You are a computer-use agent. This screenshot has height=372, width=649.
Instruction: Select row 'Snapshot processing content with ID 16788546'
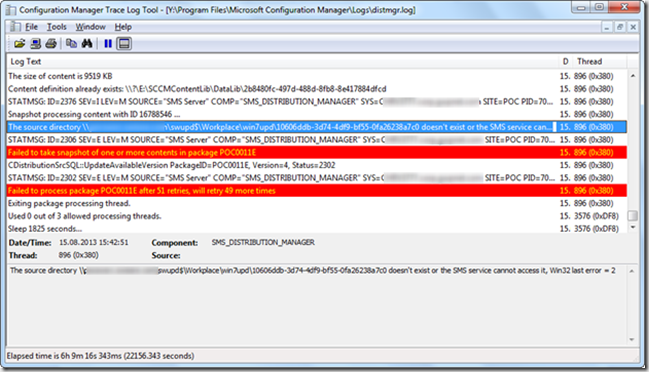[317, 114]
